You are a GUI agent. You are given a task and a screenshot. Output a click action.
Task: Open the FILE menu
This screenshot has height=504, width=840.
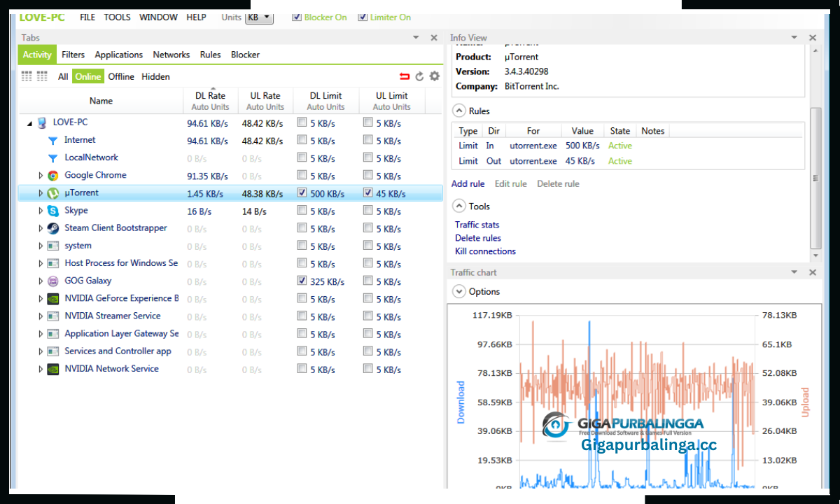pyautogui.click(x=87, y=17)
